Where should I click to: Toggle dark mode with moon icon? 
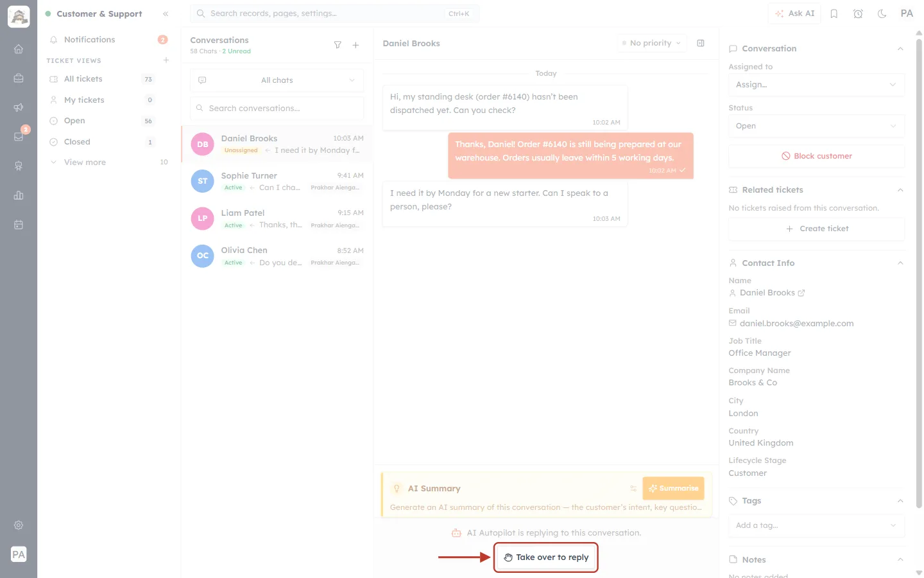882,13
